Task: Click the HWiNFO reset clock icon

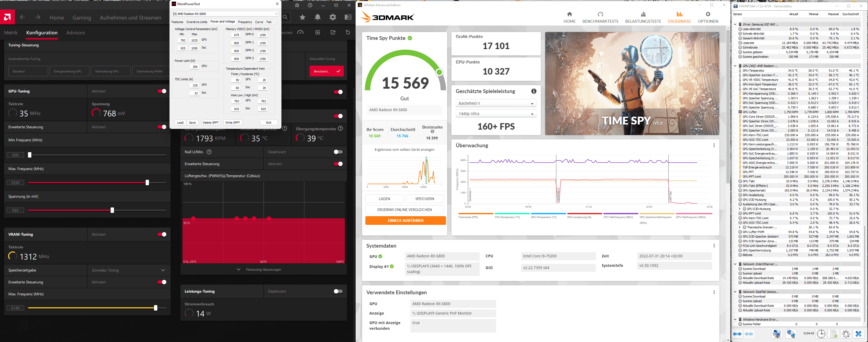Action: [821, 334]
